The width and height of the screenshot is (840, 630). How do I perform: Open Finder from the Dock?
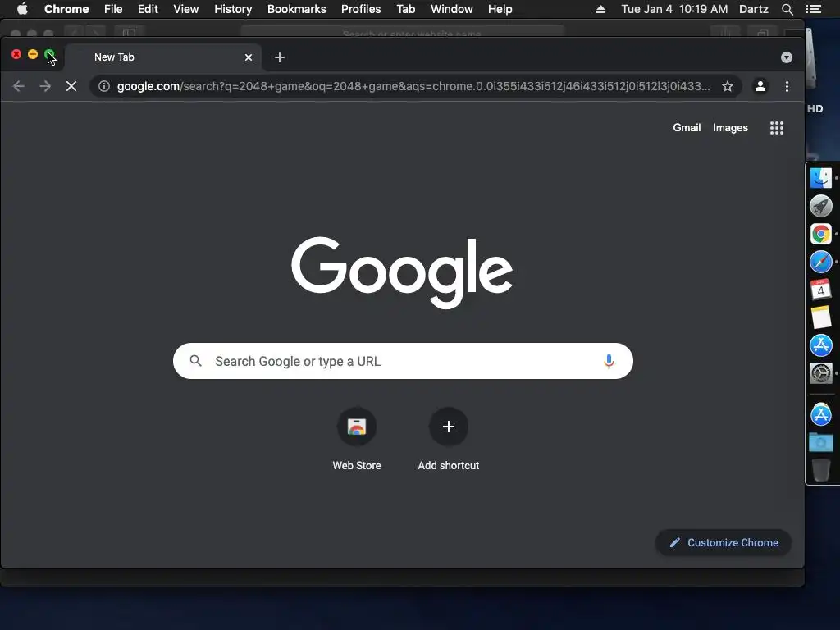(x=820, y=178)
